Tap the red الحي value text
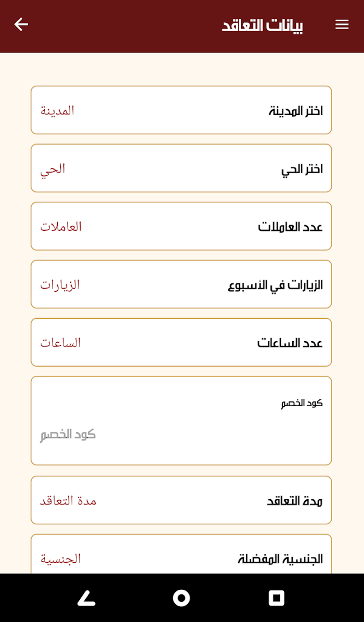 (53, 169)
